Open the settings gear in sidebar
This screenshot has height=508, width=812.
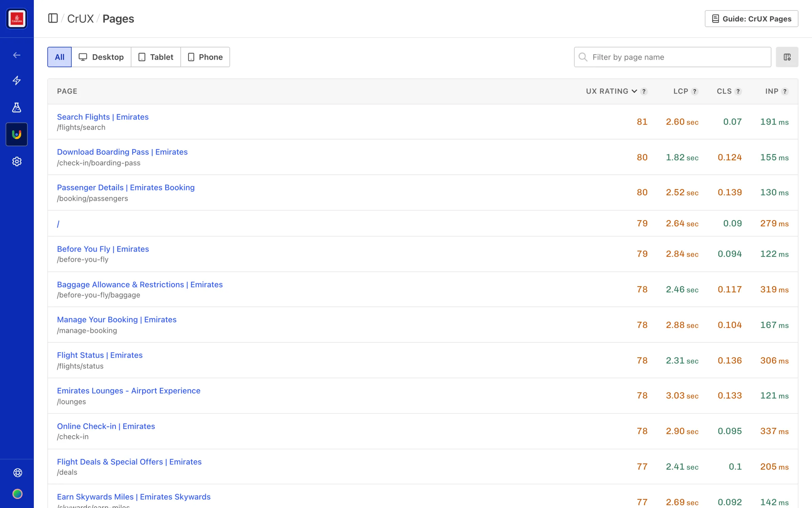click(17, 162)
